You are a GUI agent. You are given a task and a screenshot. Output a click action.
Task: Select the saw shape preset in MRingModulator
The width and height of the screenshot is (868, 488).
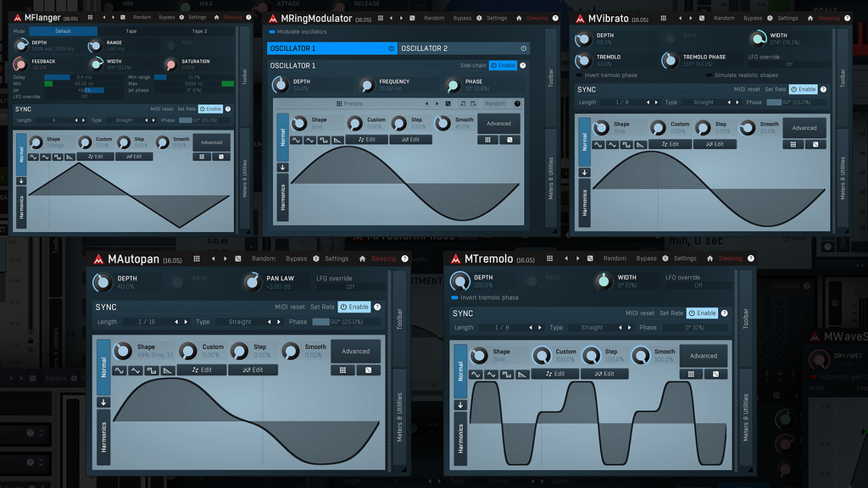[x=338, y=140]
